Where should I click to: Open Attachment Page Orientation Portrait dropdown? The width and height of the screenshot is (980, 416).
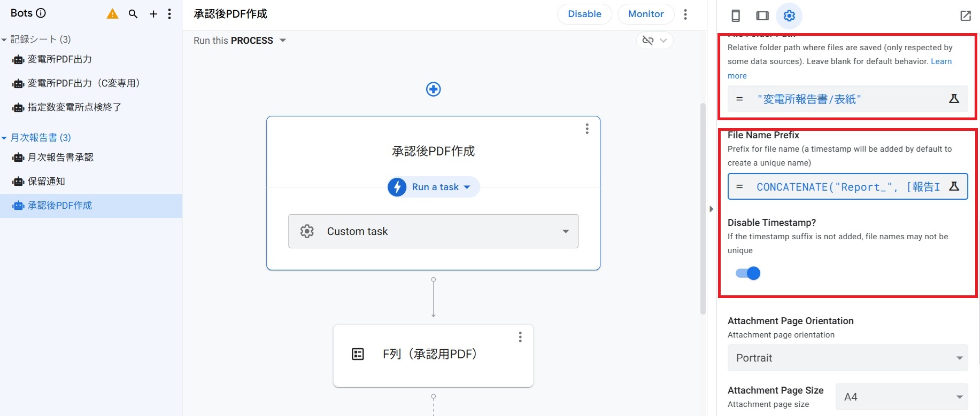pos(847,358)
